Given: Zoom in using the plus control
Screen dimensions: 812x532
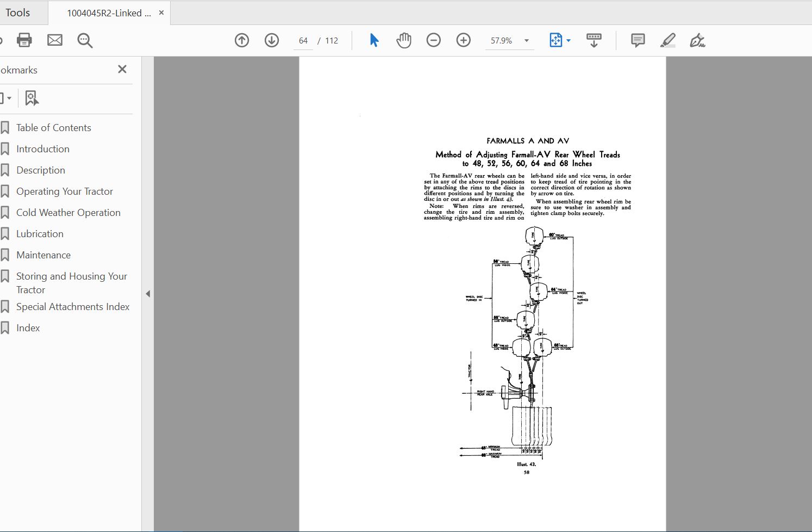Looking at the screenshot, I should (x=463, y=40).
